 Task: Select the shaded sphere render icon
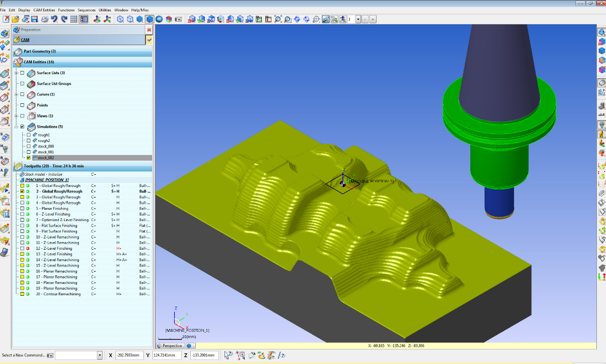coord(159,19)
